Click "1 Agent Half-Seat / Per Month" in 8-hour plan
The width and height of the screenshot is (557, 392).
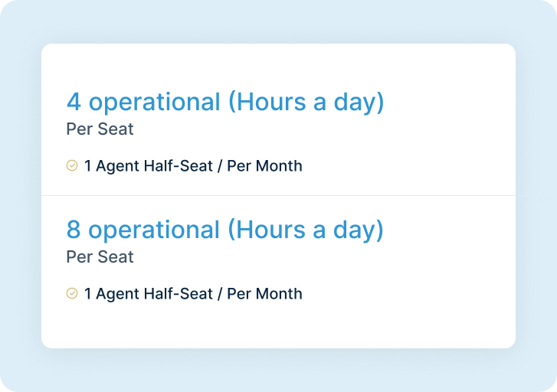pyautogui.click(x=193, y=294)
